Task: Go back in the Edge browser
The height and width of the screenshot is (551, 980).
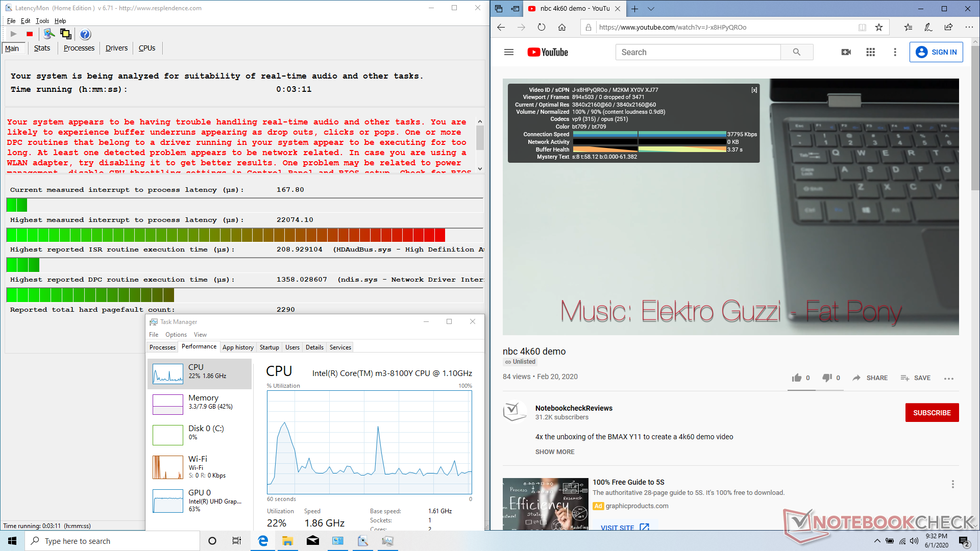Action: pyautogui.click(x=501, y=28)
